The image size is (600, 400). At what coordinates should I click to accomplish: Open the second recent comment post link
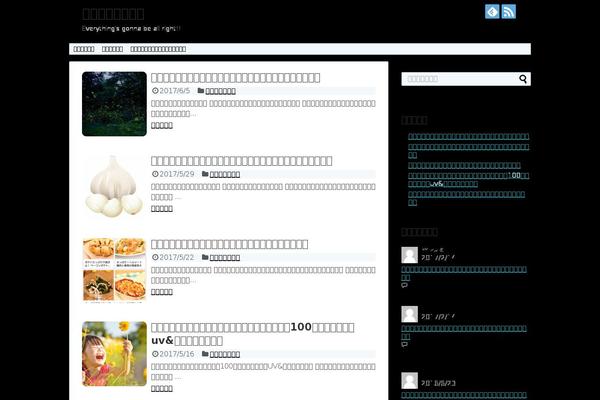point(464,332)
